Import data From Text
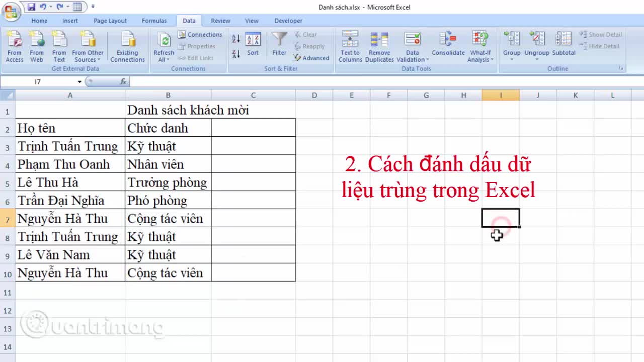Screen dimensions: 644x362 point(59,47)
